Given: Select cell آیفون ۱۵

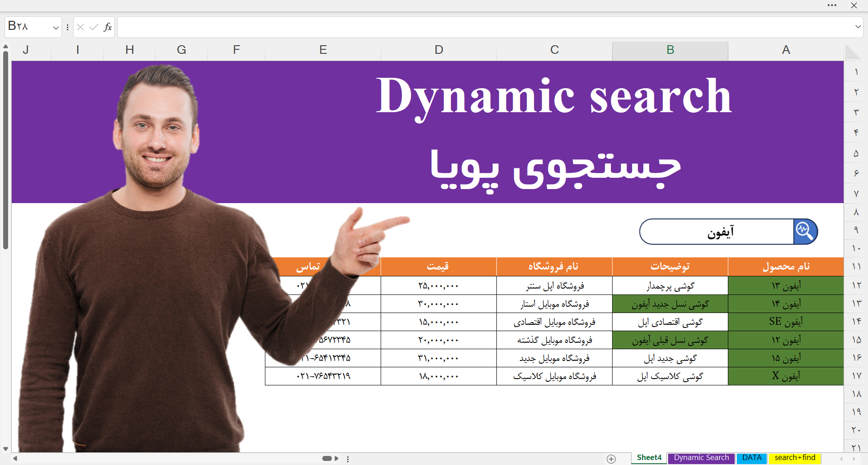Looking at the screenshot, I should coord(786,358).
